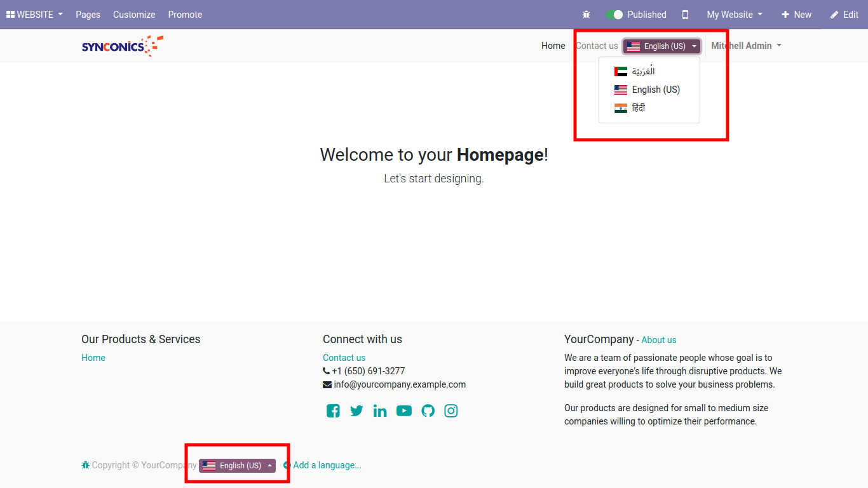868x488 pixels.
Task: Open the My Website dropdown
Action: [734, 15]
